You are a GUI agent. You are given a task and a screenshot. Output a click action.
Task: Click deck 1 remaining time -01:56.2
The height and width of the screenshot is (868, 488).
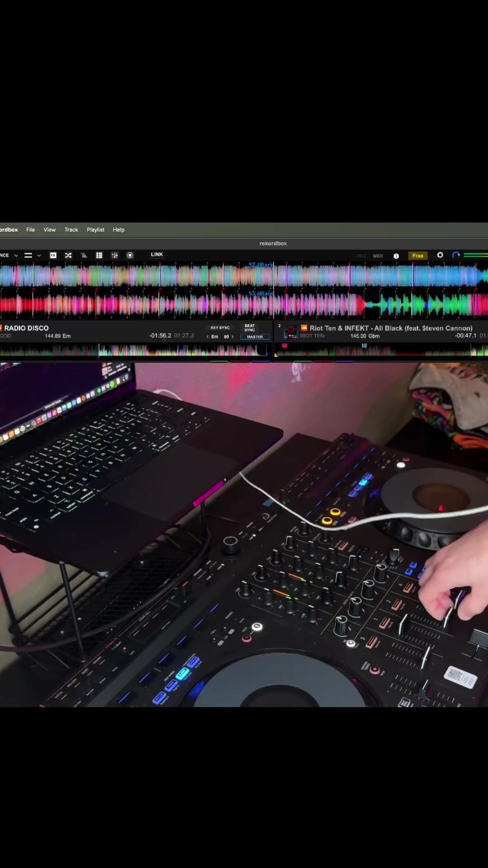pos(160,335)
